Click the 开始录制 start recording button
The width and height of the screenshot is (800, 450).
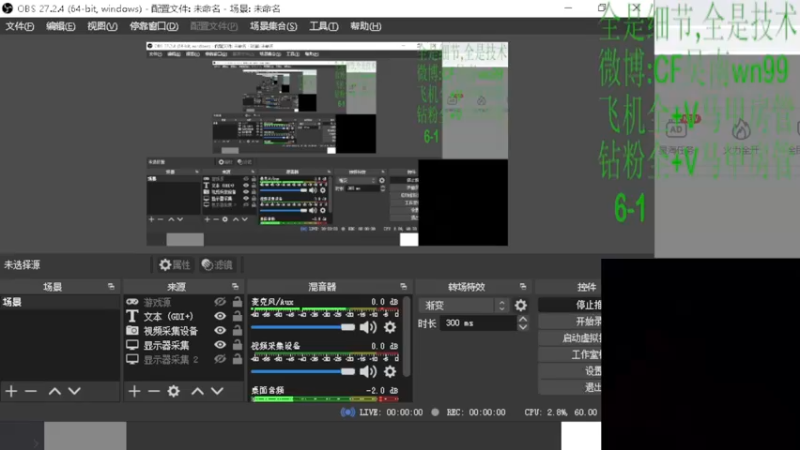coord(569,321)
